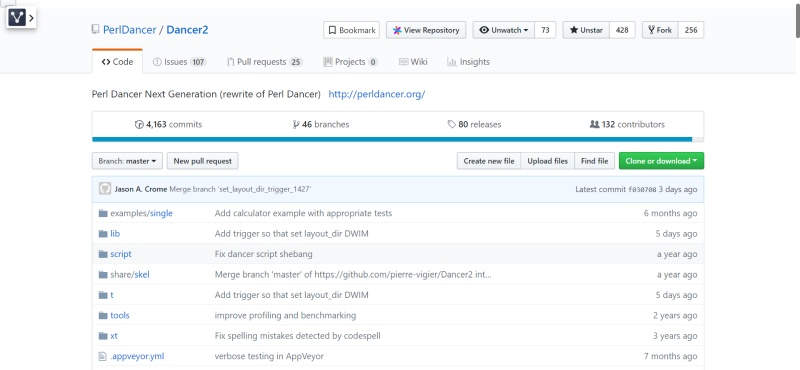This screenshot has height=370, width=800.
Task: Open the Dancer2 repository link
Action: tap(187, 30)
